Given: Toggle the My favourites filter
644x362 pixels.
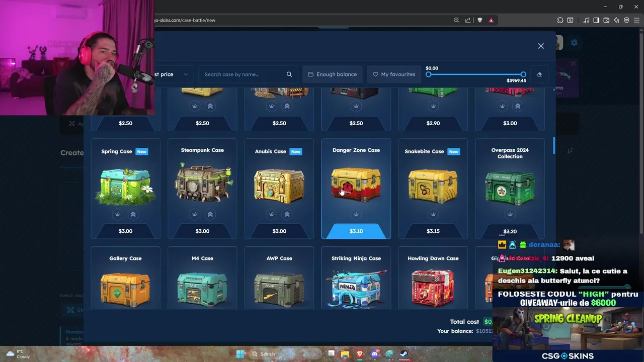Looking at the screenshot, I should click(x=394, y=74).
